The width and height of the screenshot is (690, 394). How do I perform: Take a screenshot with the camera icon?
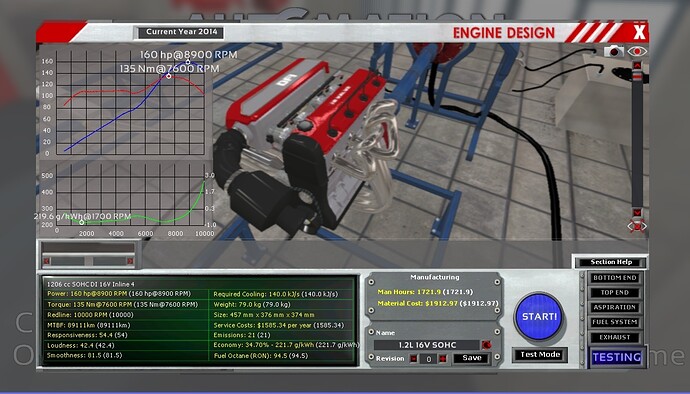(x=613, y=52)
